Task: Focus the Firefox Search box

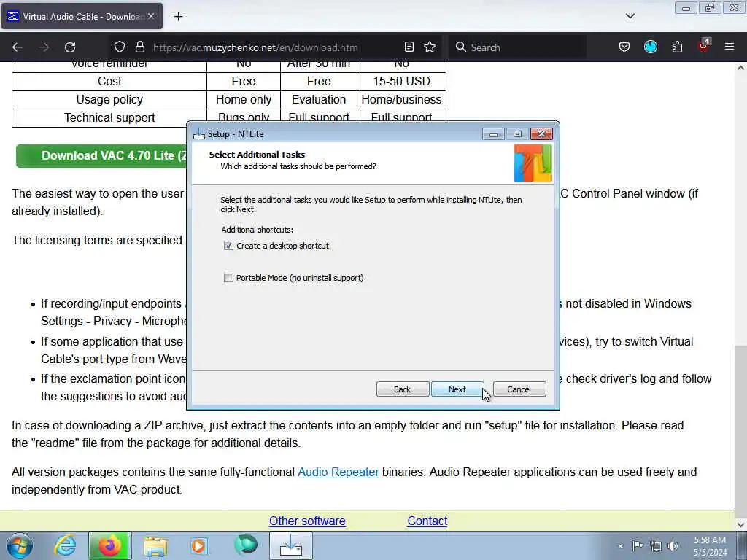Action: [x=519, y=47]
